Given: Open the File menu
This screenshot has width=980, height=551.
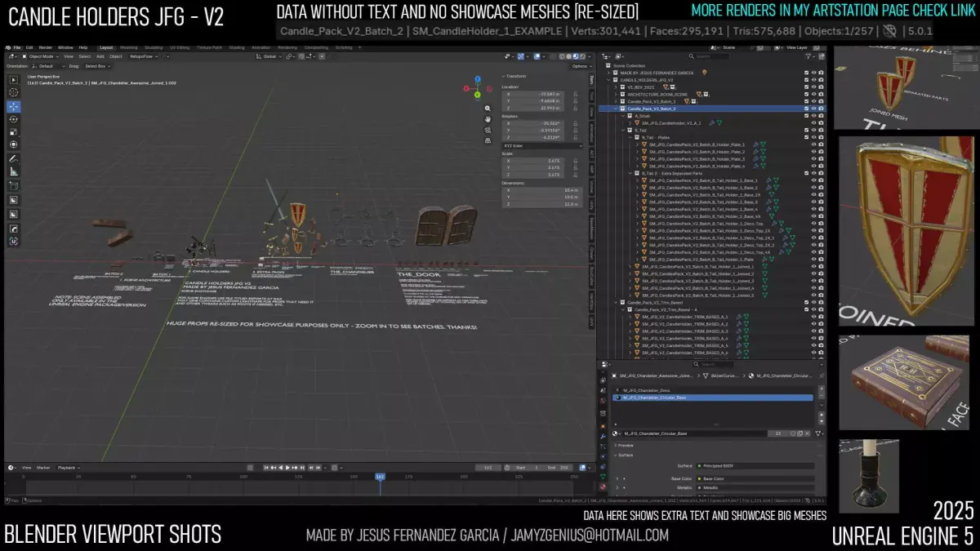Looking at the screenshot, I should [16, 47].
